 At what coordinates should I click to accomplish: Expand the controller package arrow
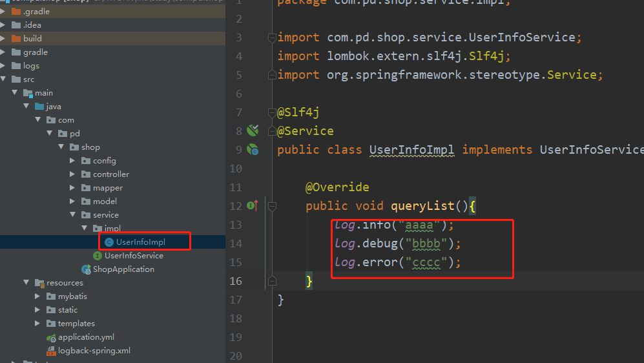[73, 174]
